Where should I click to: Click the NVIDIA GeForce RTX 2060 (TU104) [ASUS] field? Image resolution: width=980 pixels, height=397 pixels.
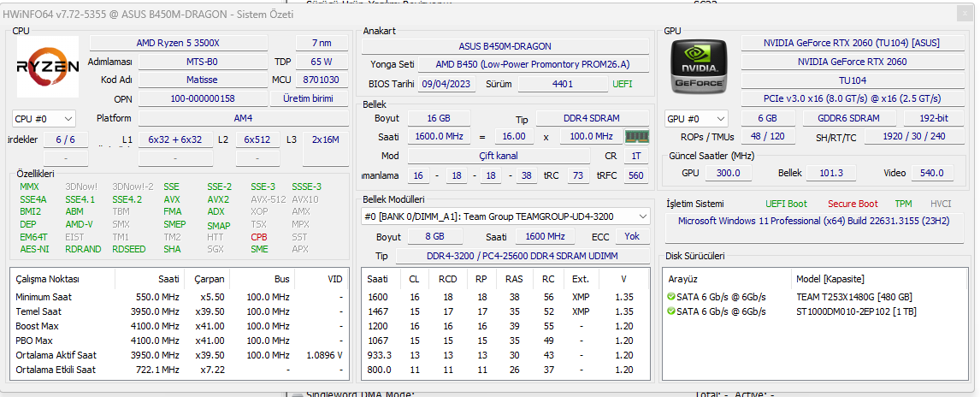tap(852, 43)
